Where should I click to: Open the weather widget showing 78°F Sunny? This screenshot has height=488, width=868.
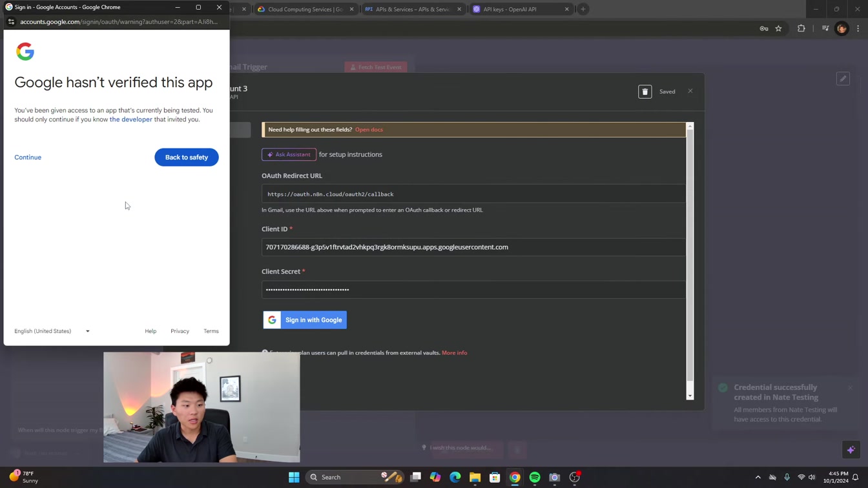click(x=24, y=478)
